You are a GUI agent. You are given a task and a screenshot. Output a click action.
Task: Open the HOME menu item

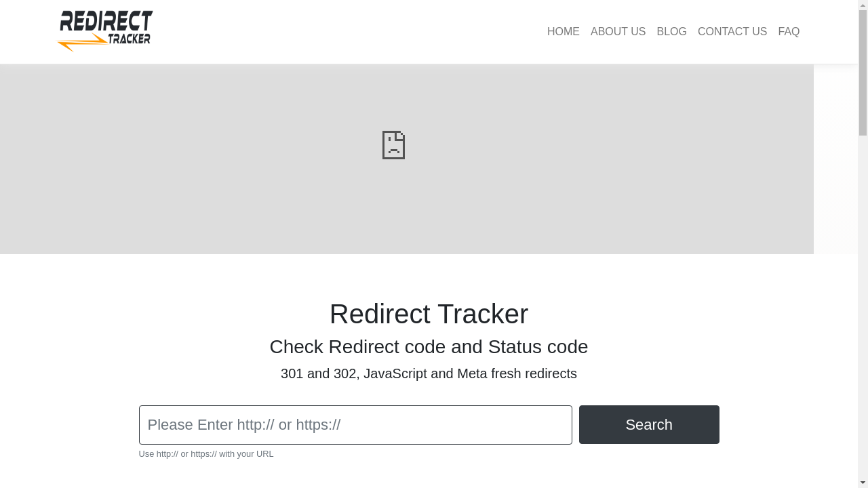click(x=564, y=31)
